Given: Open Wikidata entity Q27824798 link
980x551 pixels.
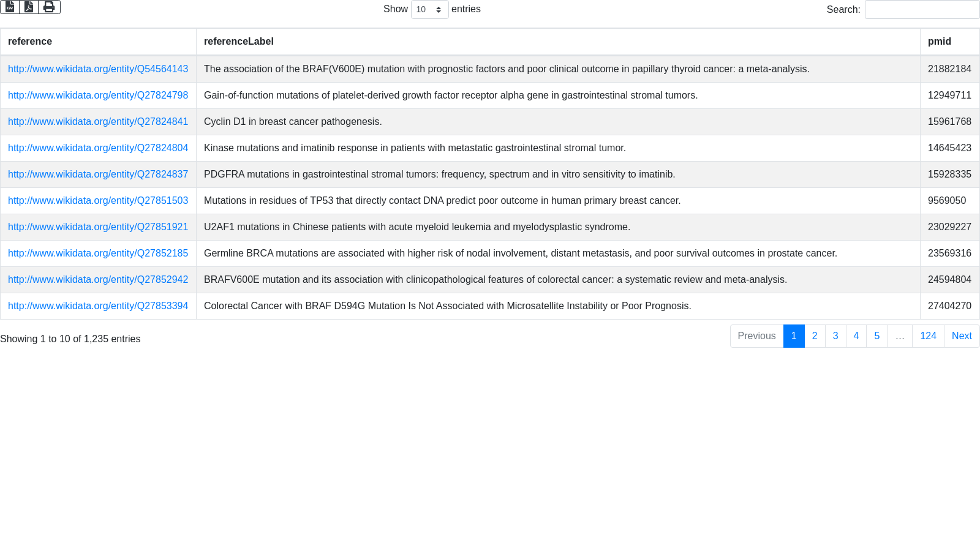Looking at the screenshot, I should 98,96.
